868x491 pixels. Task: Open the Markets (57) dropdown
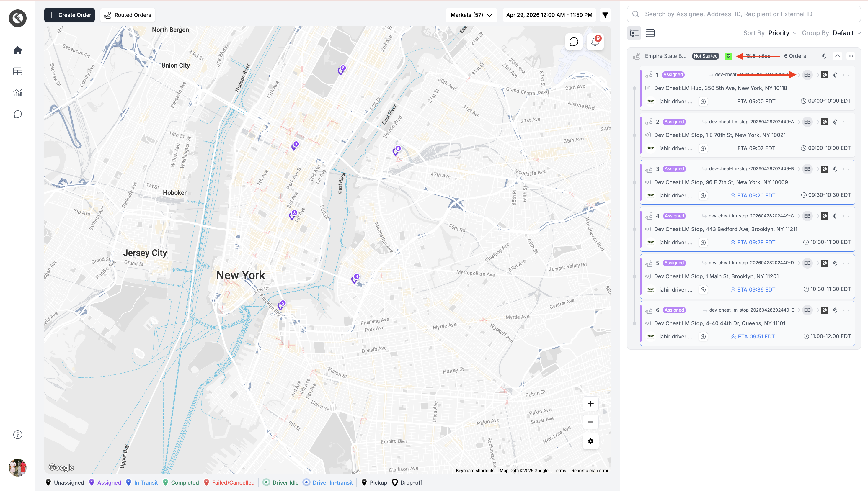point(471,15)
